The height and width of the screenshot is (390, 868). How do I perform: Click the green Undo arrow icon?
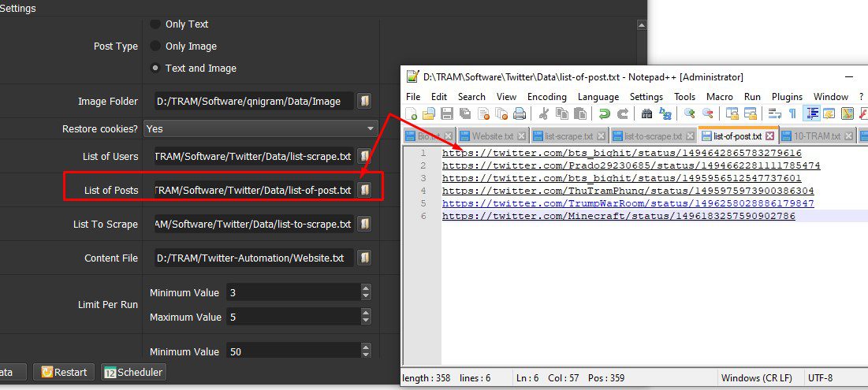pos(605,114)
